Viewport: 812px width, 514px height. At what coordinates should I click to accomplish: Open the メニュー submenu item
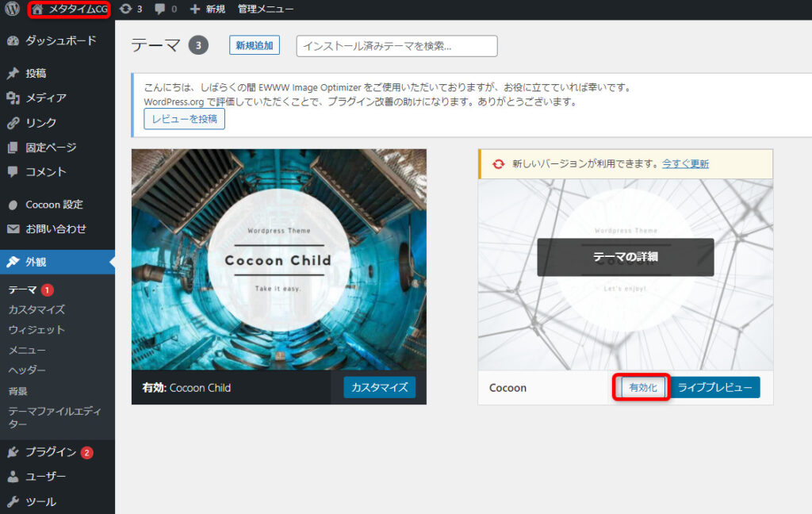(x=27, y=351)
